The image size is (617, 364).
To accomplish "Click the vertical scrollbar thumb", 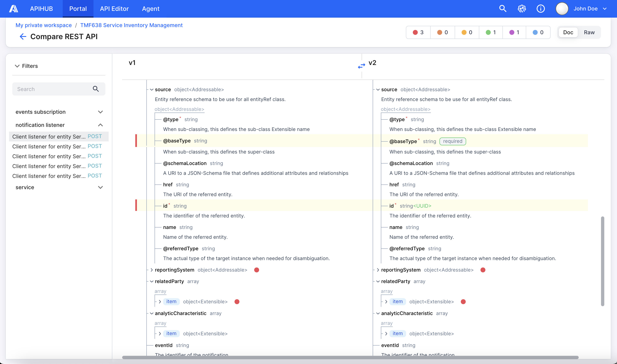I will click(602, 261).
